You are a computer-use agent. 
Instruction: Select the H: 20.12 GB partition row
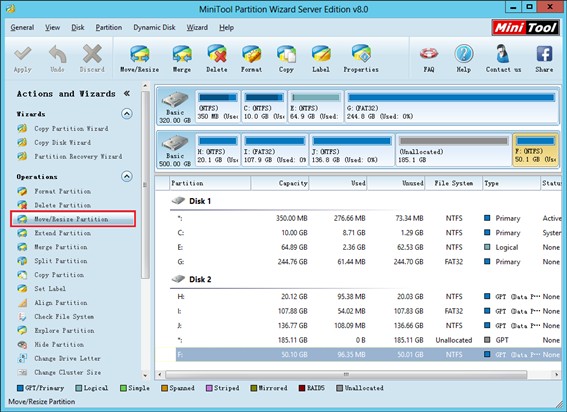pyautogui.click(x=368, y=297)
